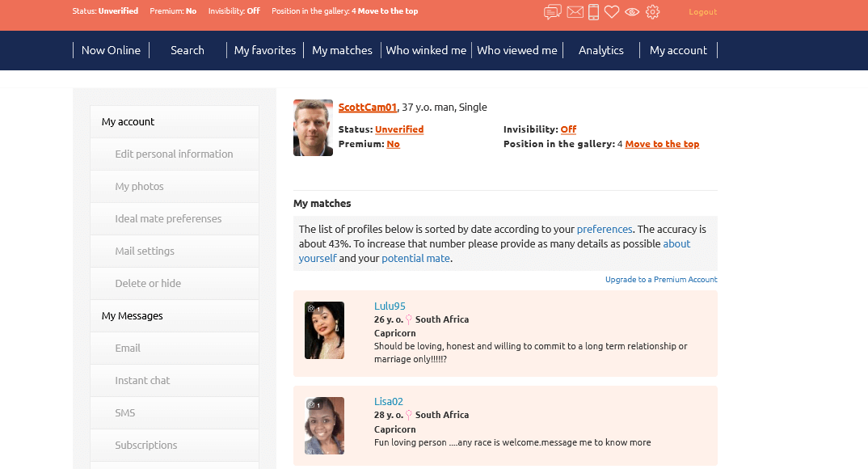Log out using the Logout link
This screenshot has height=469, width=868.
[702, 11]
